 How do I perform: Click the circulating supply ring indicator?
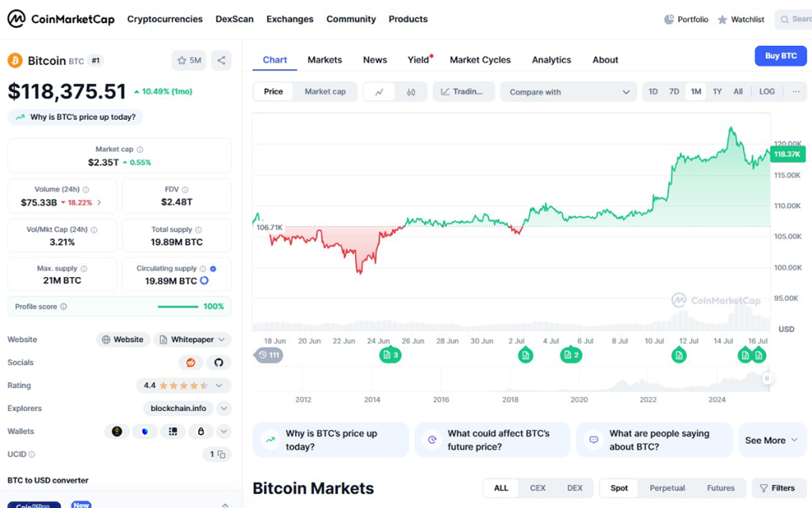point(205,280)
